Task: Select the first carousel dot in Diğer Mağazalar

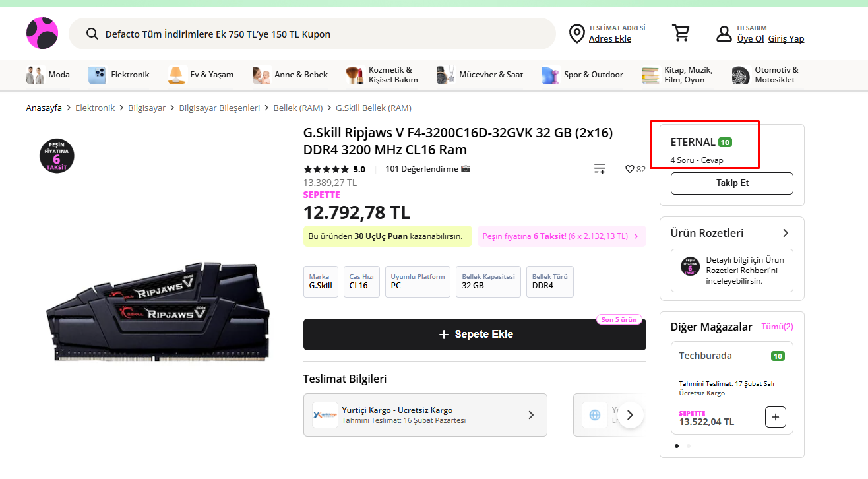Action: pyautogui.click(x=677, y=446)
